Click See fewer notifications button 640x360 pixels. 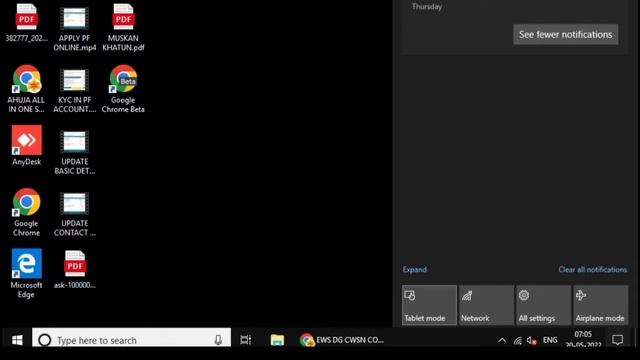click(566, 34)
